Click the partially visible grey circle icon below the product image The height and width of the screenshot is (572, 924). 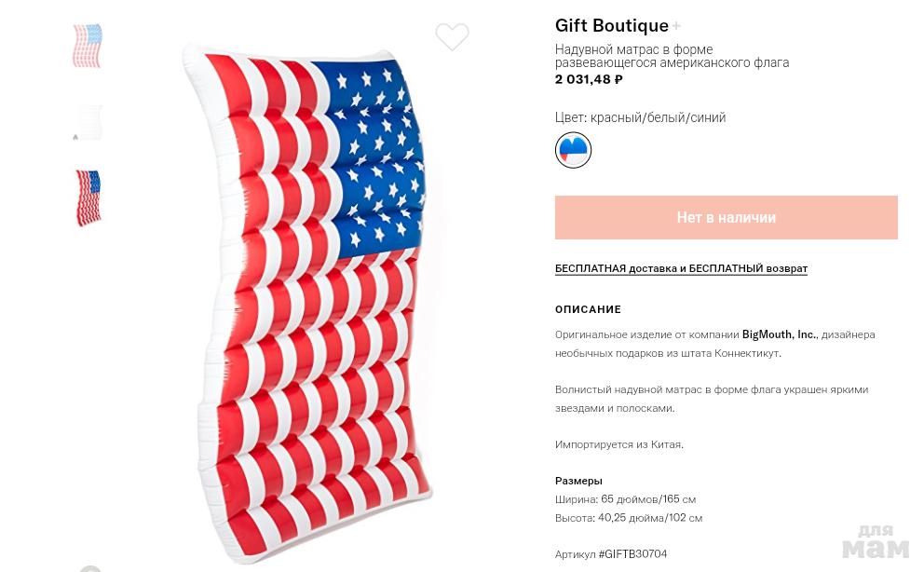point(89,568)
